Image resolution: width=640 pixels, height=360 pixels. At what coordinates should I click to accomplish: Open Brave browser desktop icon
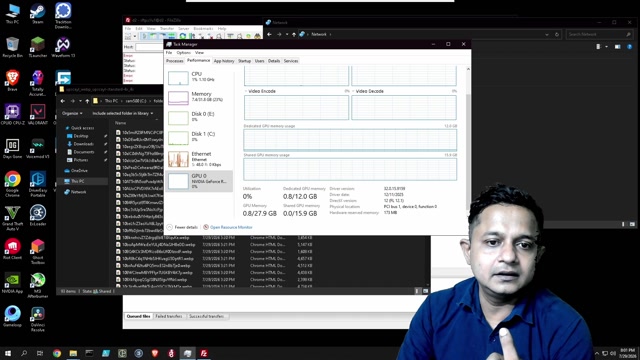pyautogui.click(x=12, y=80)
